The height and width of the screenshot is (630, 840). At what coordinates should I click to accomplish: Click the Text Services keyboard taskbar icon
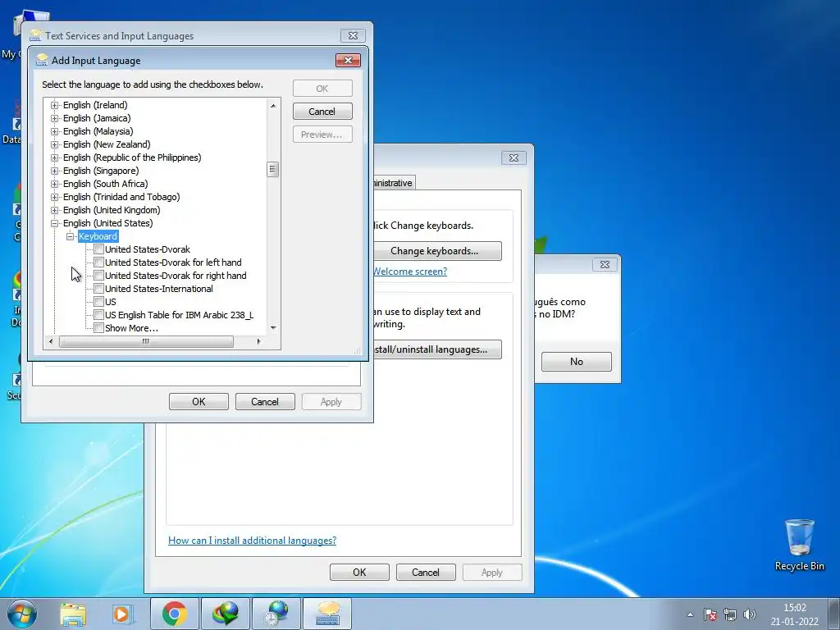[326, 614]
